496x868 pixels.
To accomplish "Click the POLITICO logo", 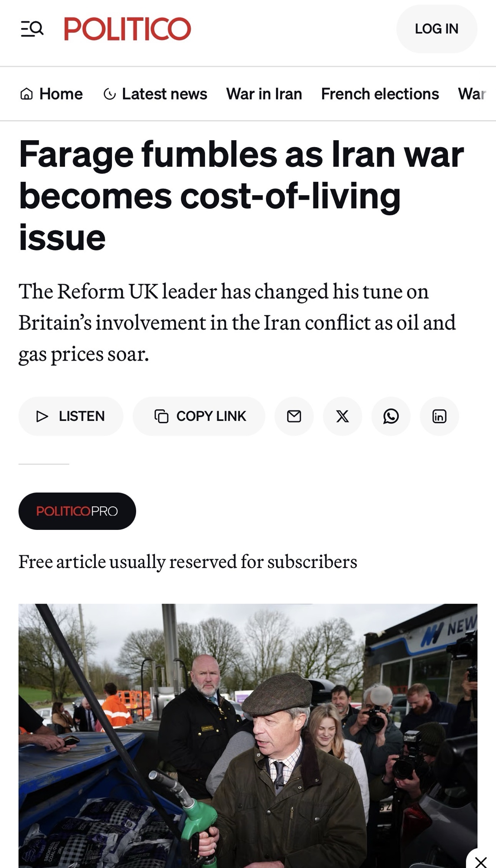I will [127, 29].
